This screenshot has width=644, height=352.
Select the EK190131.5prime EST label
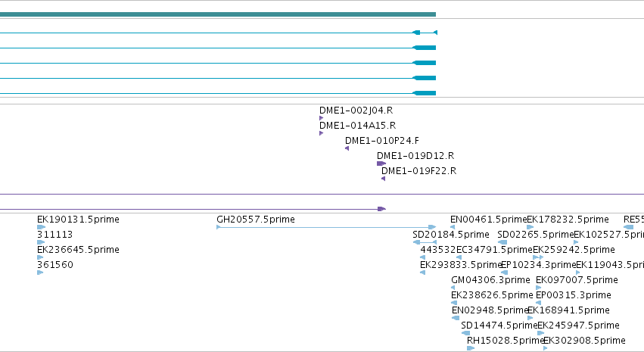point(78,220)
